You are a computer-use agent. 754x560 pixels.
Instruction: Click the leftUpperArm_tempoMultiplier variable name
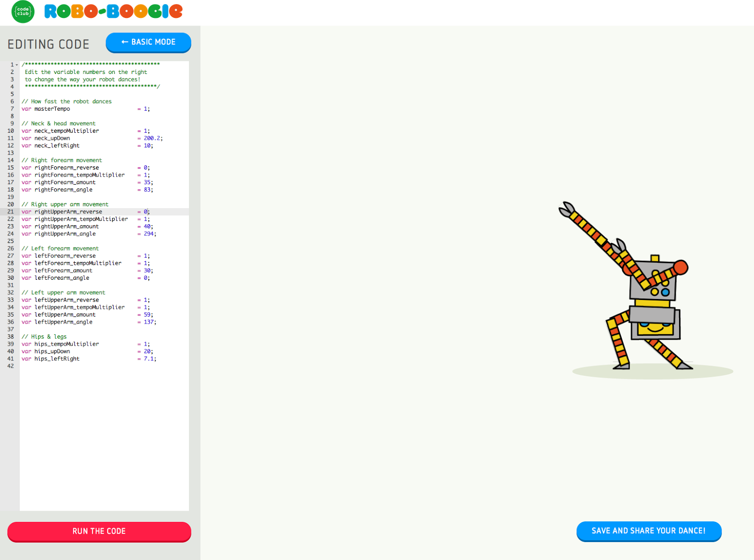(x=80, y=308)
